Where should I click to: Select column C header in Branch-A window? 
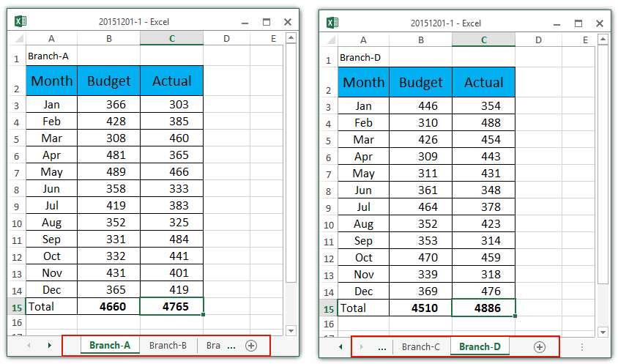(x=171, y=38)
